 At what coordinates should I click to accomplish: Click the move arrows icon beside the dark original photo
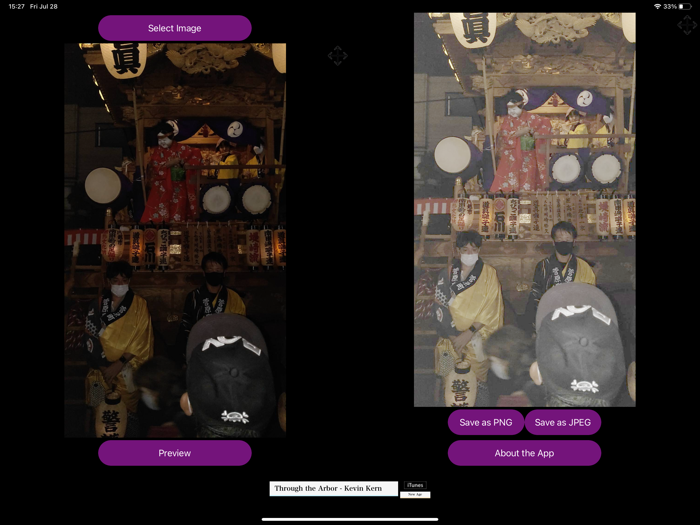[338, 56]
